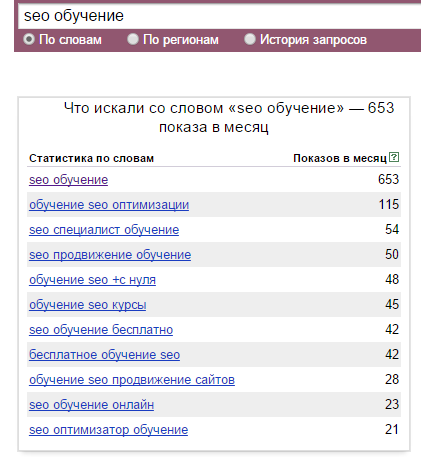Select the 'По словам' radio button
421x461 pixels.
(29, 39)
